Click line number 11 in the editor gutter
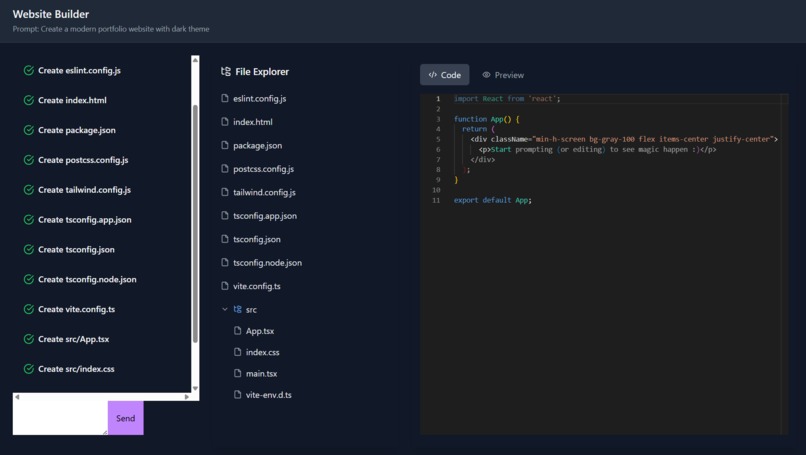 tap(436, 200)
